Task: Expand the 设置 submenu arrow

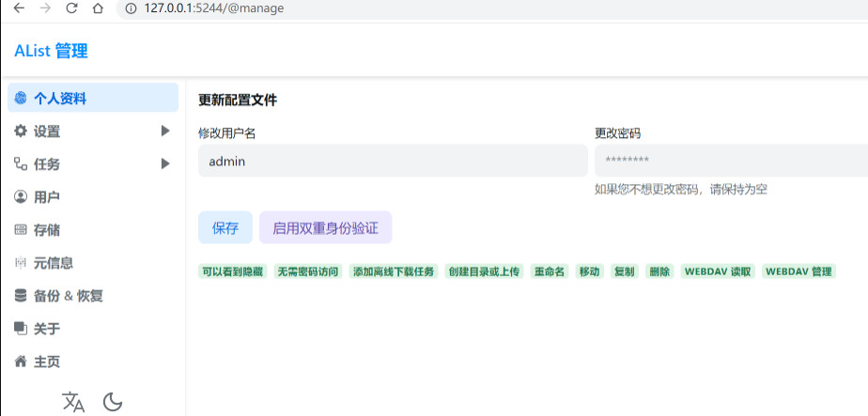Action: 165,131
